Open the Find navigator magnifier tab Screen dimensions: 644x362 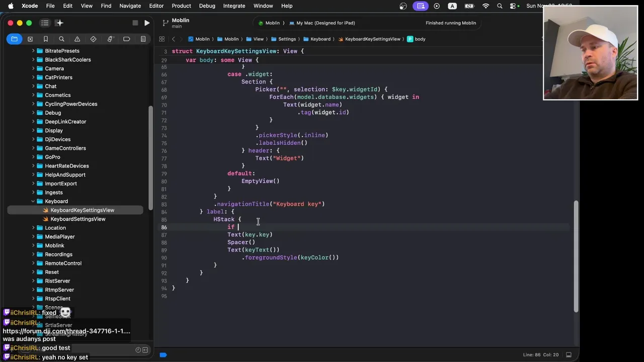click(x=61, y=39)
